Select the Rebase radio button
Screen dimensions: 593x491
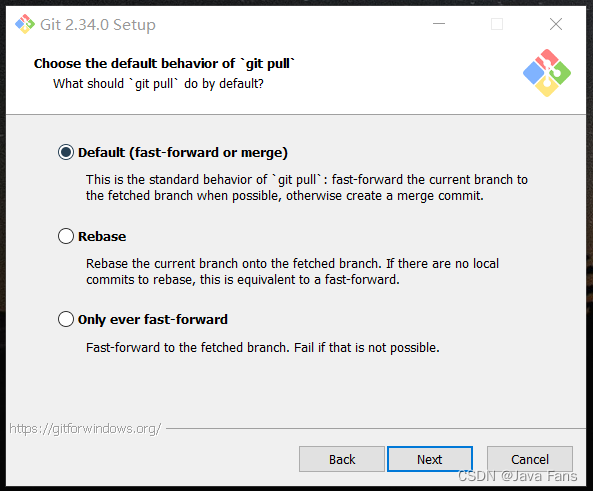point(66,236)
